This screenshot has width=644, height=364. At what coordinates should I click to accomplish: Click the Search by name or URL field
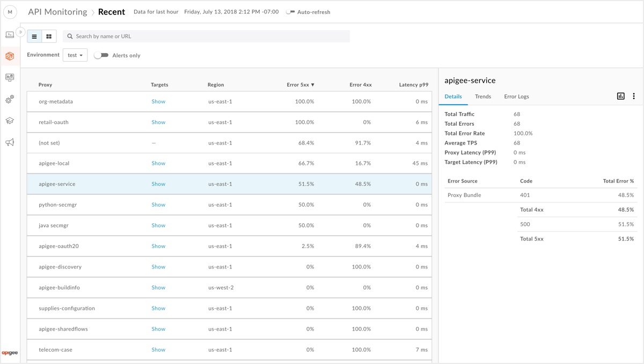pos(209,37)
